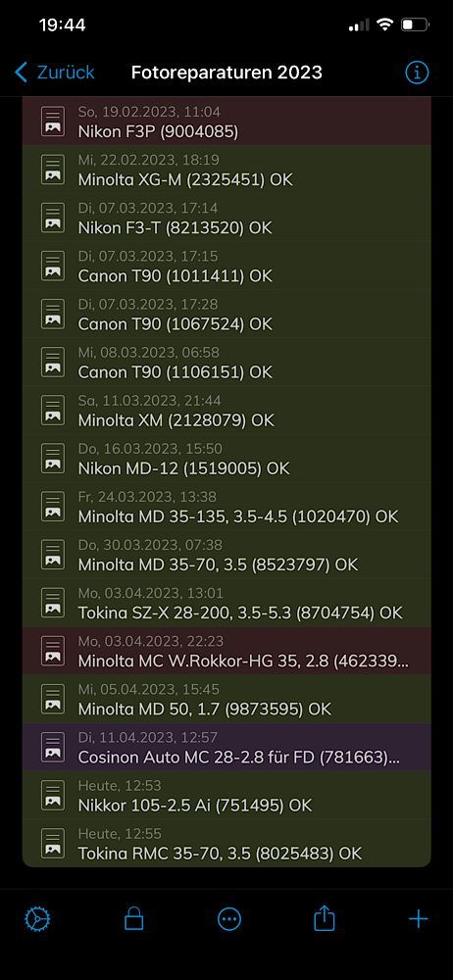Tap document icon beside Minolta XM
The image size is (453, 980).
tap(53, 410)
